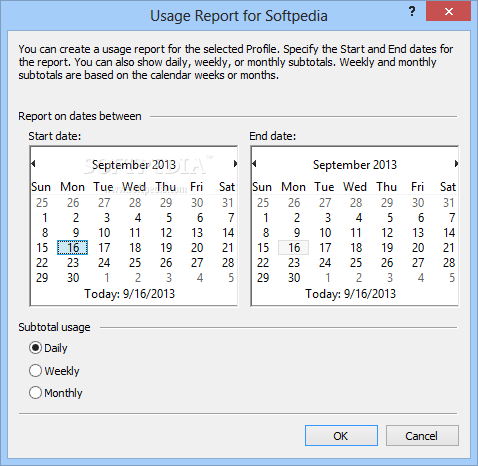Select September 27 in End date calendar
The image size is (478, 466).
coord(418,263)
